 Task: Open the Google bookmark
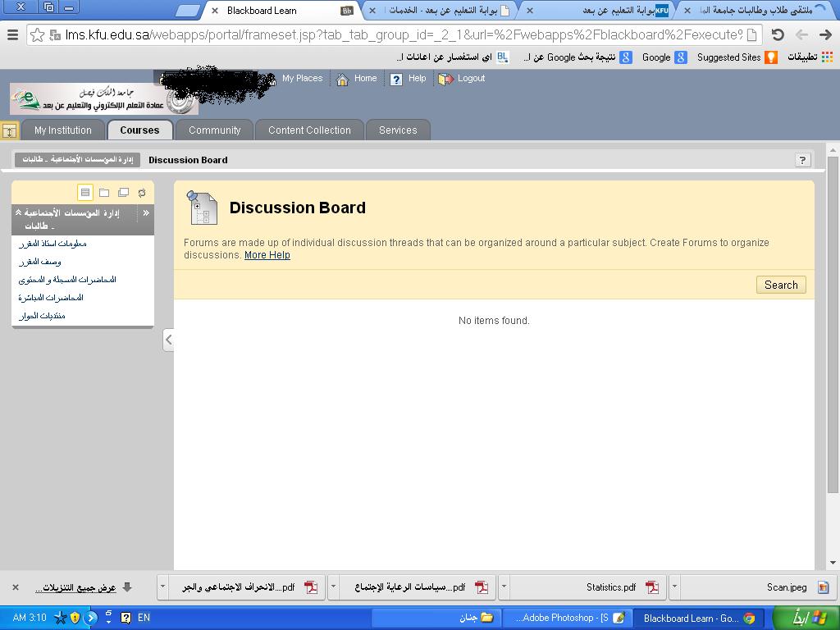664,57
